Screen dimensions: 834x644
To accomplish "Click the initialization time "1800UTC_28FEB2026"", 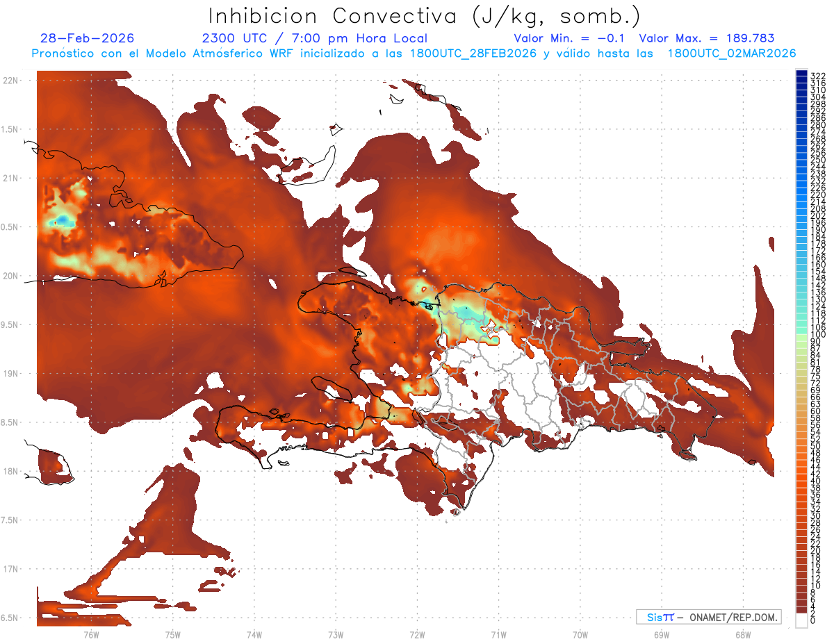I will click(473, 53).
